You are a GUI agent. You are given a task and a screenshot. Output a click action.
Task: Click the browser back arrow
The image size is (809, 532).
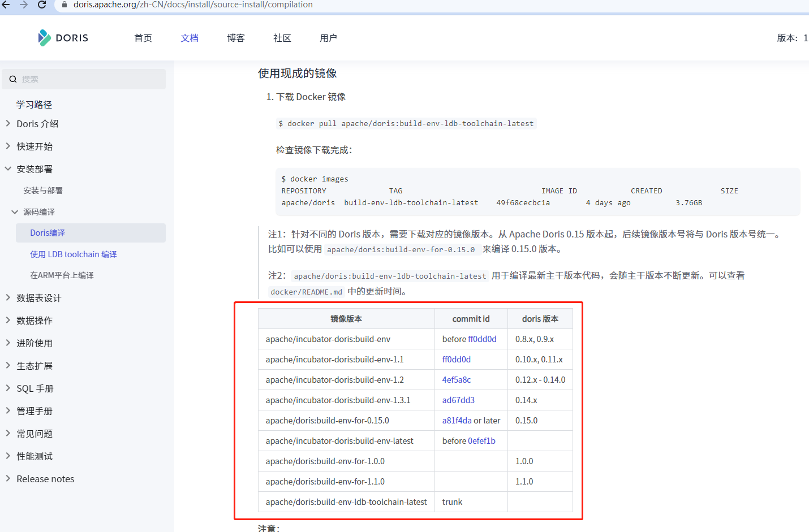[x=6, y=5]
